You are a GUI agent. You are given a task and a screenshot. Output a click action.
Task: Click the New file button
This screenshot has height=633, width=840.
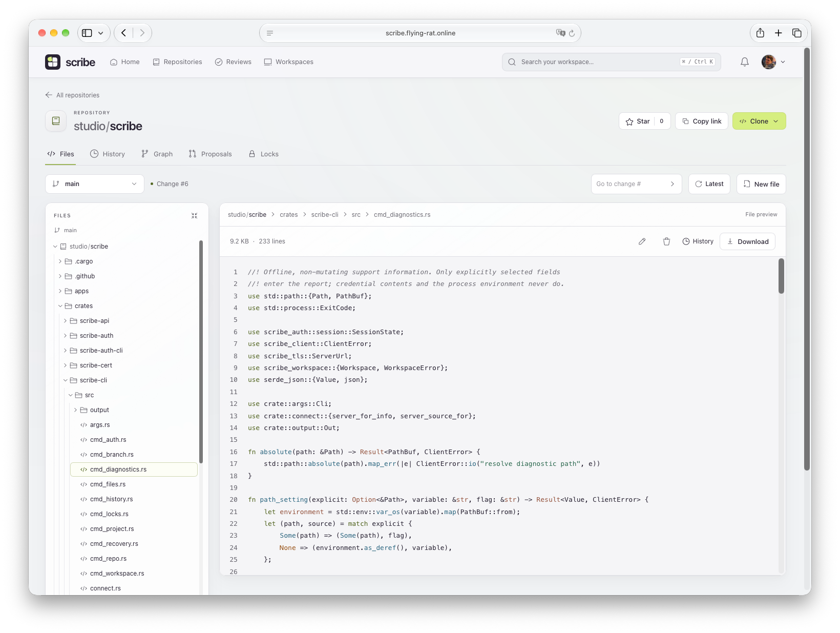coord(761,184)
